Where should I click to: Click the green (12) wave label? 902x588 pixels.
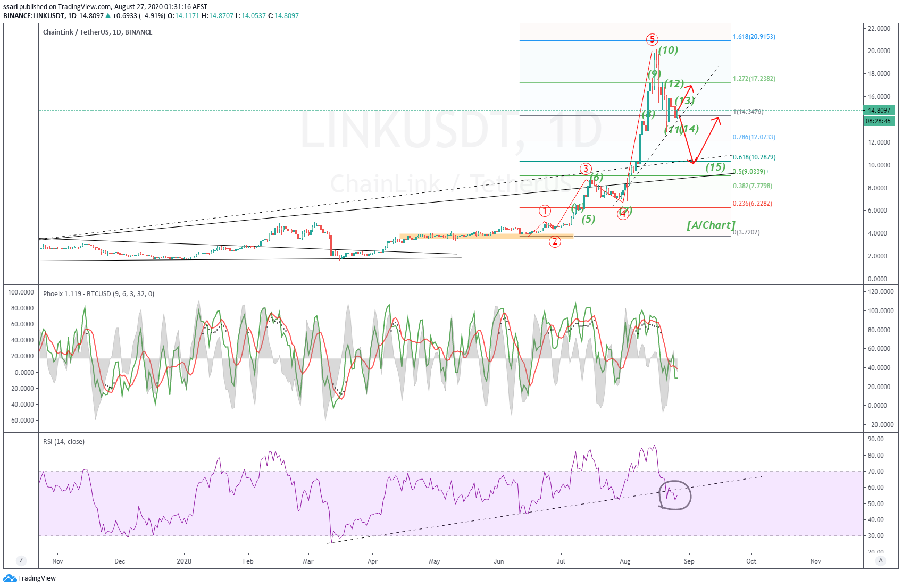[674, 83]
